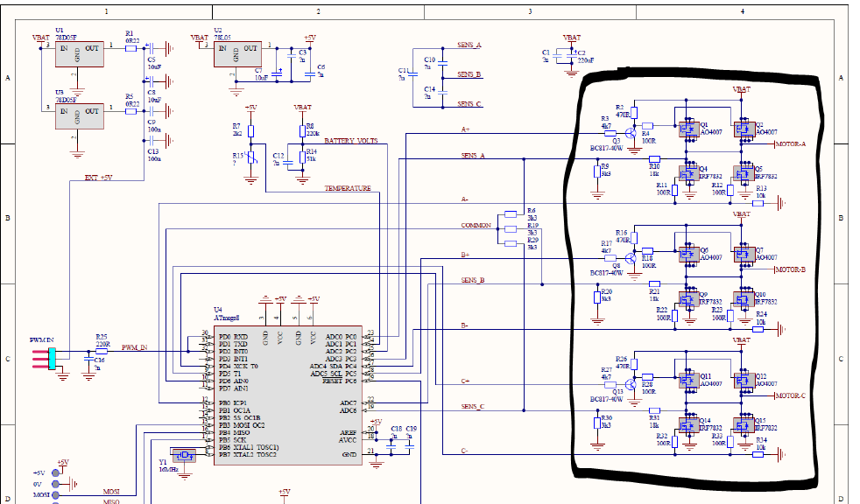
Task: Click the PD7 AIN1 pin label
Action: [234, 388]
